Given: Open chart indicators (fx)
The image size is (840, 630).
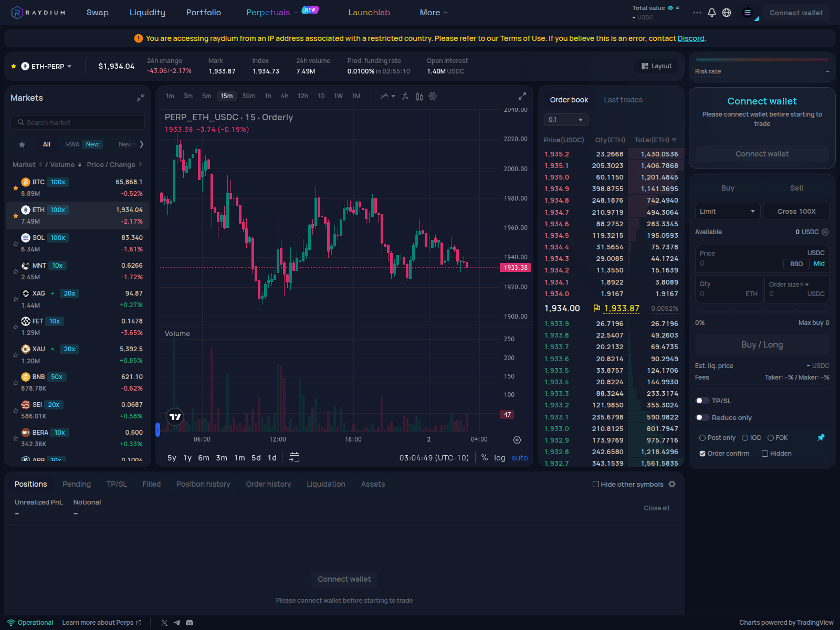Looking at the screenshot, I should 405,96.
